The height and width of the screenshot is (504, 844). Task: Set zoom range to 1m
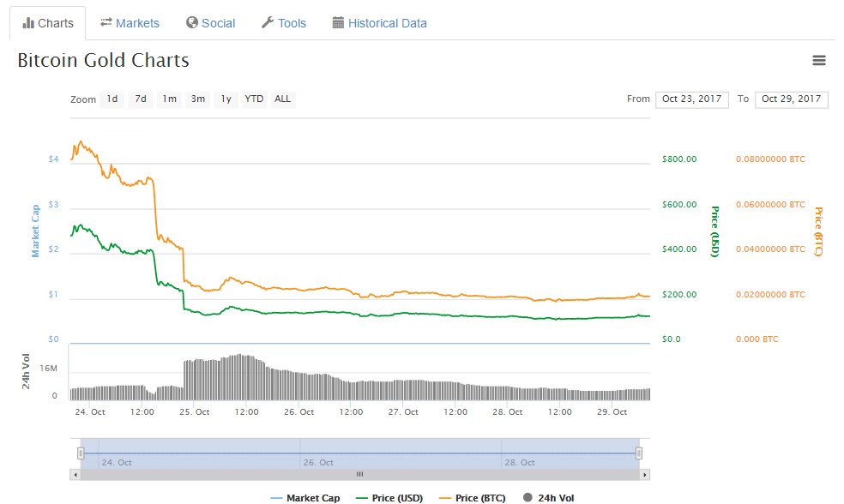point(169,99)
